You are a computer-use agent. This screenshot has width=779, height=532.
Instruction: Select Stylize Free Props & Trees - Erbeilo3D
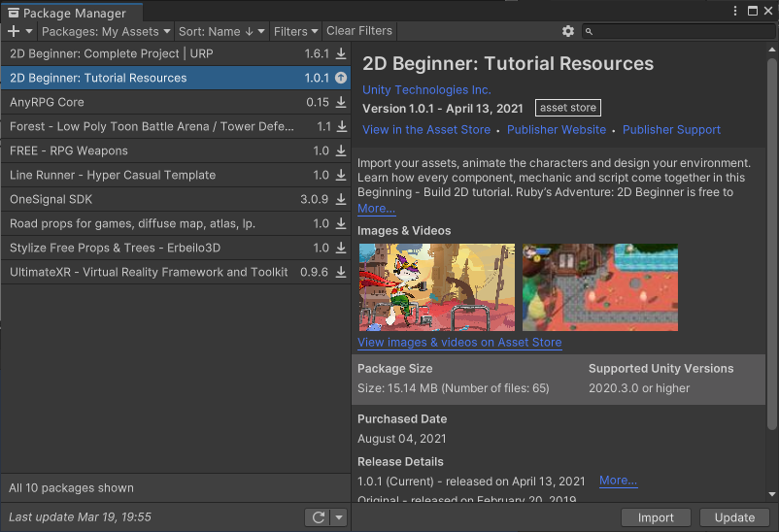pyautogui.click(x=176, y=248)
